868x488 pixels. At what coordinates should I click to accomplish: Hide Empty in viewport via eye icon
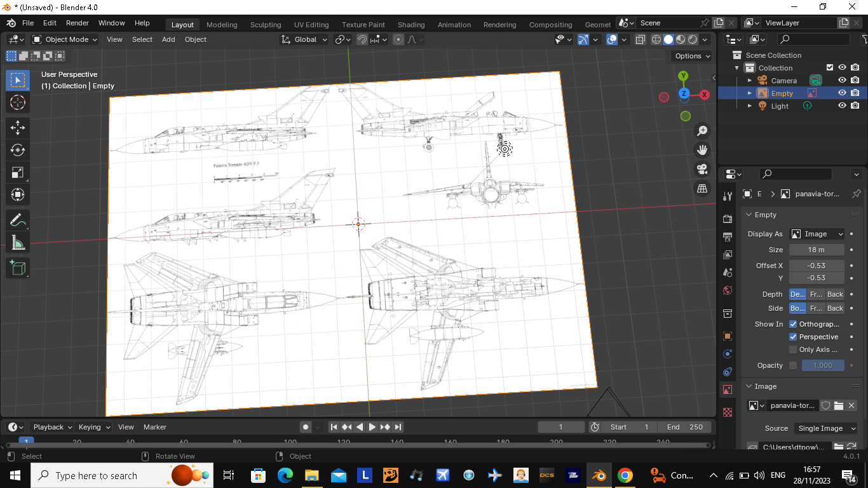[842, 93]
